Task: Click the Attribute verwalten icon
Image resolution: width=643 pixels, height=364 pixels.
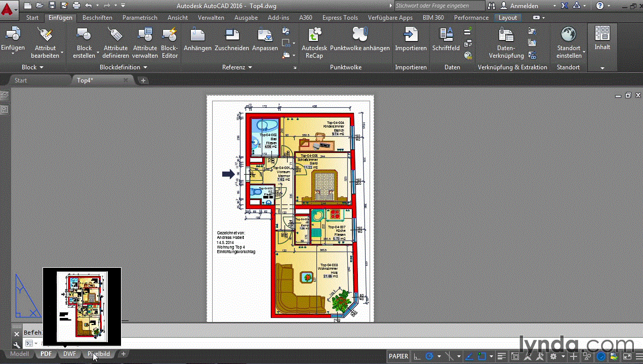Action: 145,34
